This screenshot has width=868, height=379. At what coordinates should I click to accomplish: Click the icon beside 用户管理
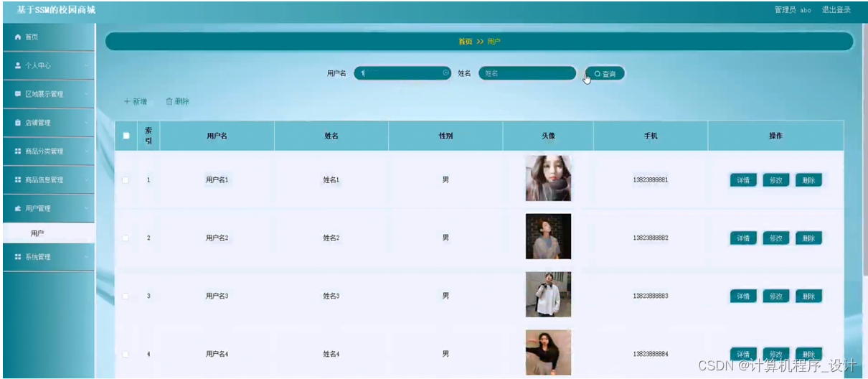(18, 208)
